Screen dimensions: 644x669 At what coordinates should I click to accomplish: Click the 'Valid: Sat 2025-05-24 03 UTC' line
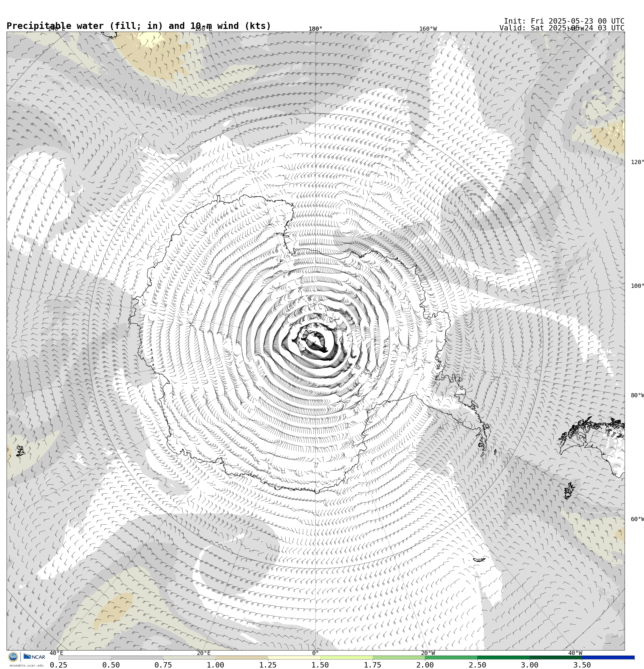click(562, 28)
